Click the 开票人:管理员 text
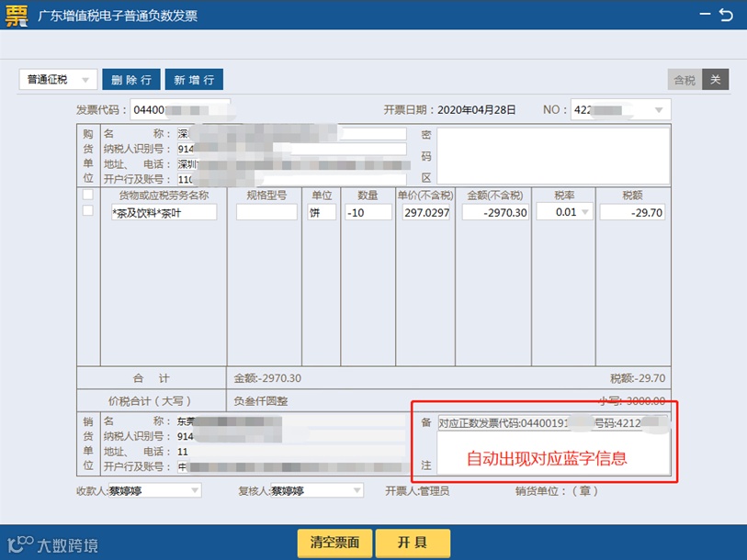 tap(417, 491)
